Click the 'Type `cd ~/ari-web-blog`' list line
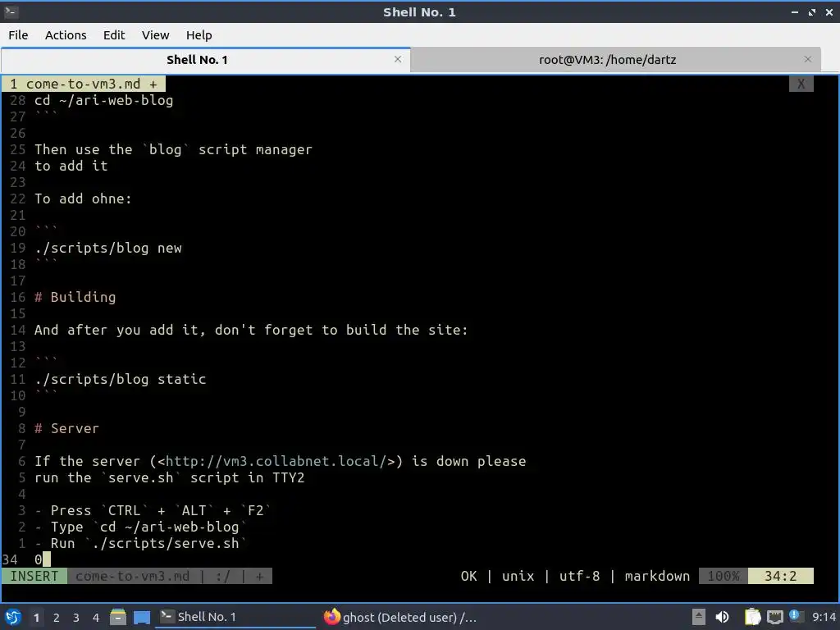This screenshot has width=840, height=630. pos(141,527)
